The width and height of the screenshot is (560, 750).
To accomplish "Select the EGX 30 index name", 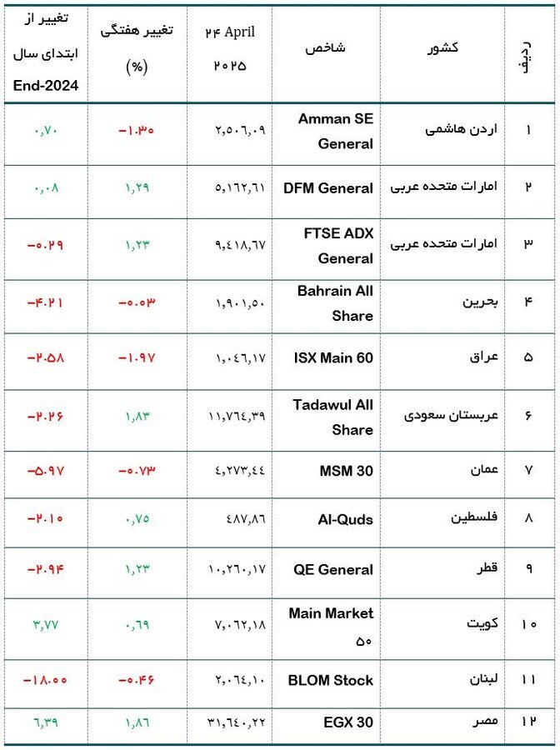I will click(348, 722).
